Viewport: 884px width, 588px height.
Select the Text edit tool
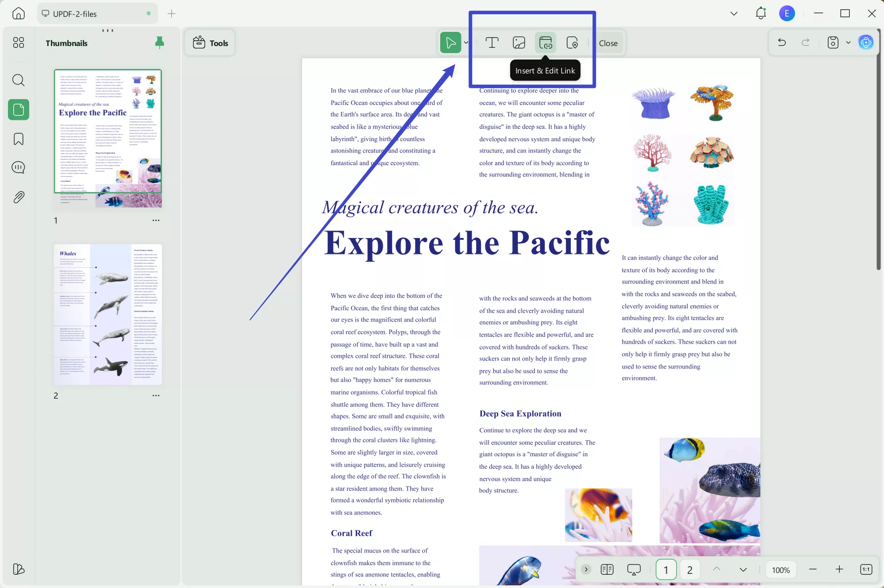pos(492,43)
